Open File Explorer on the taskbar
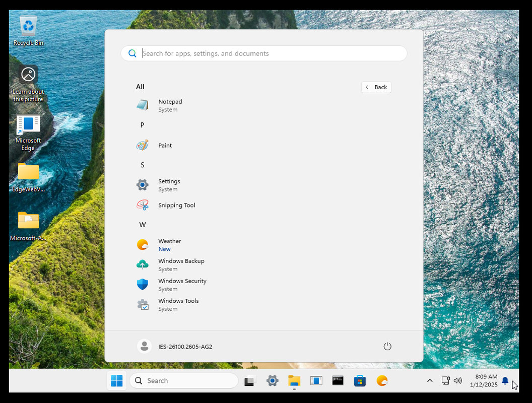This screenshot has width=532, height=403. click(x=294, y=381)
